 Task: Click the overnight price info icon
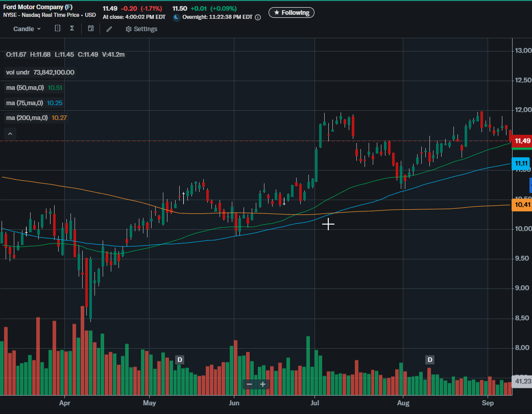coord(258,17)
